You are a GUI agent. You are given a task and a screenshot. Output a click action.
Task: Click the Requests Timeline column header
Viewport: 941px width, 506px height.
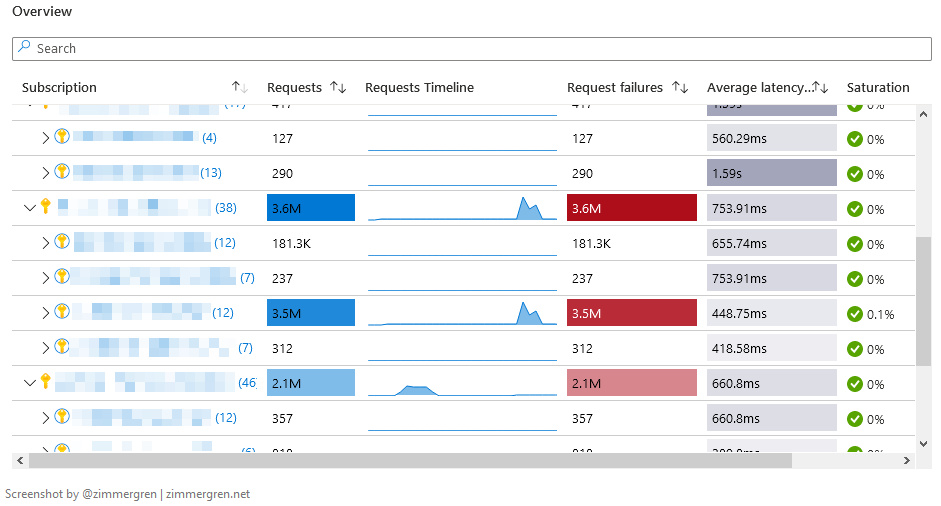click(x=419, y=88)
